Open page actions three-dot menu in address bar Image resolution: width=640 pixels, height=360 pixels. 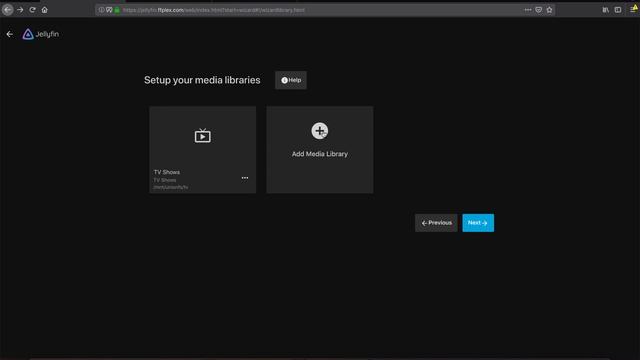[528, 10]
